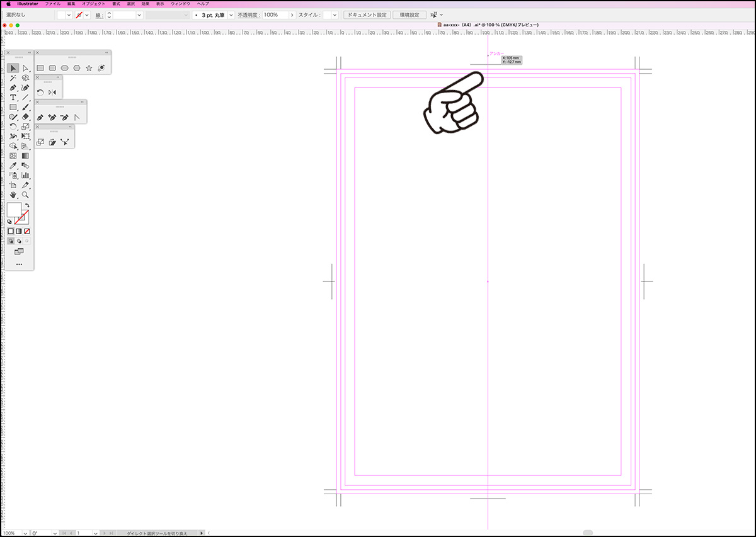Select the Type tool
The height and width of the screenshot is (537, 756).
[13, 98]
